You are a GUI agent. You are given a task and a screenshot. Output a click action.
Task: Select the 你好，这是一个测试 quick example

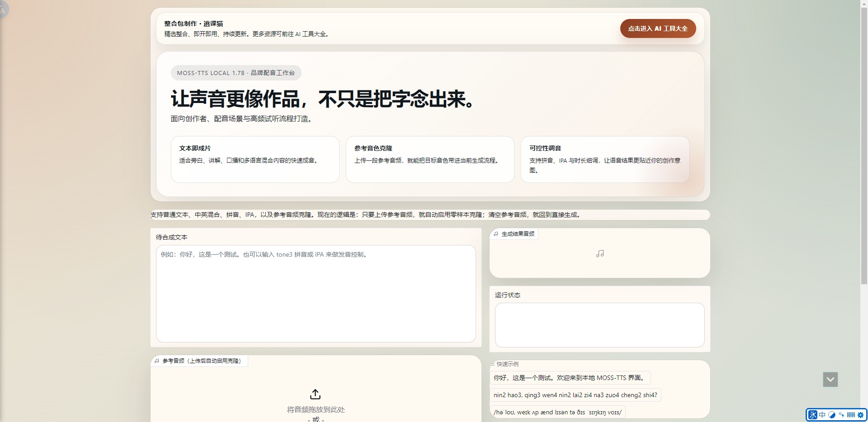pyautogui.click(x=570, y=378)
